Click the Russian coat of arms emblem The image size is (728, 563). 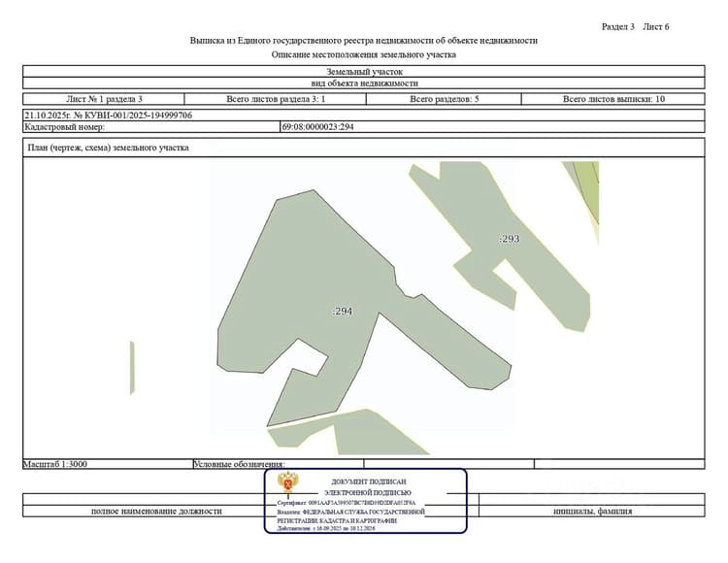(288, 482)
